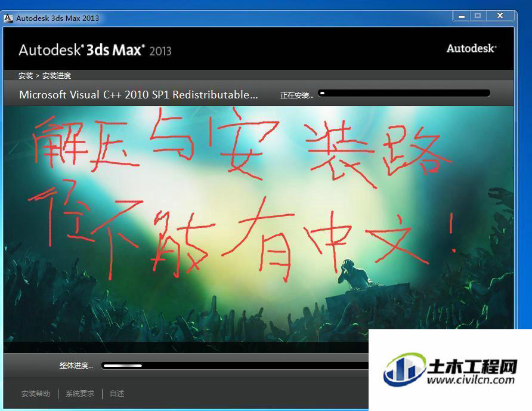Click the Autodesk logo in header
The image size is (532, 411).
(x=471, y=48)
